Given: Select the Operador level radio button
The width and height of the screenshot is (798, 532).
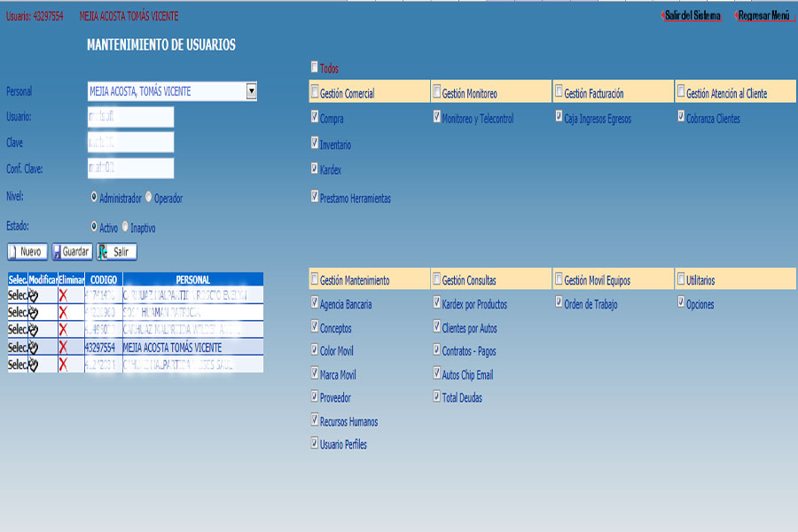Looking at the screenshot, I should [x=149, y=197].
